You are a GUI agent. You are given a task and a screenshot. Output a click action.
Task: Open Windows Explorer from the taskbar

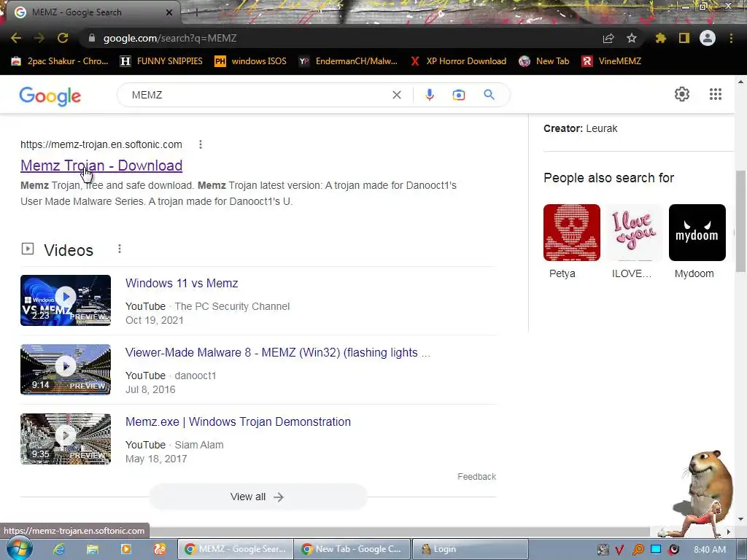pyautogui.click(x=93, y=549)
